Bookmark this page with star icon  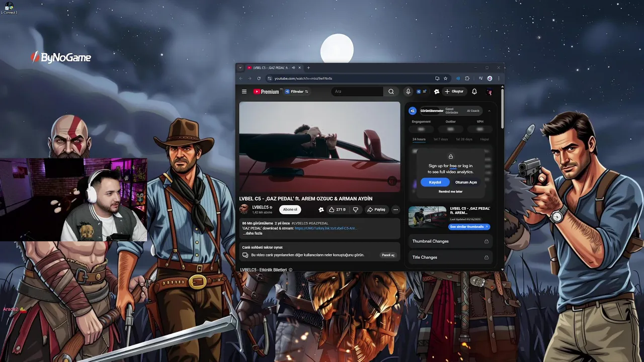(445, 78)
